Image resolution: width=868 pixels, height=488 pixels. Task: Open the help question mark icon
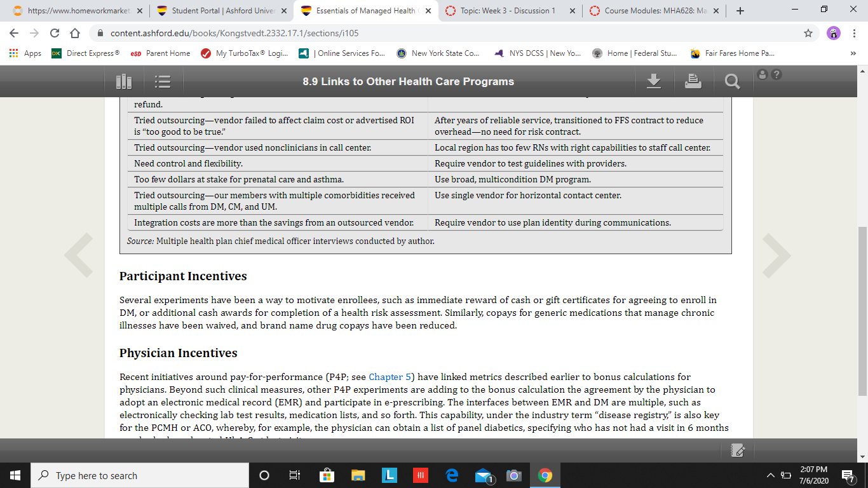776,74
